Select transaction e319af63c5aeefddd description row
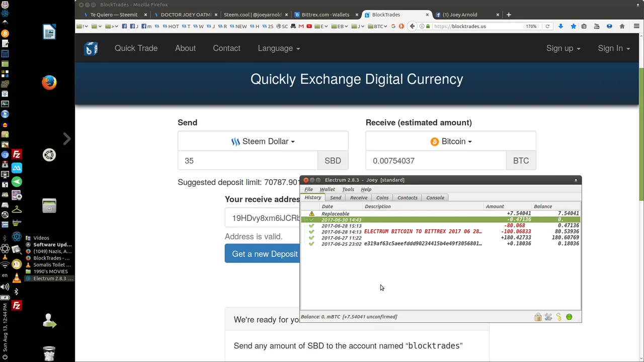 pyautogui.click(x=441, y=244)
